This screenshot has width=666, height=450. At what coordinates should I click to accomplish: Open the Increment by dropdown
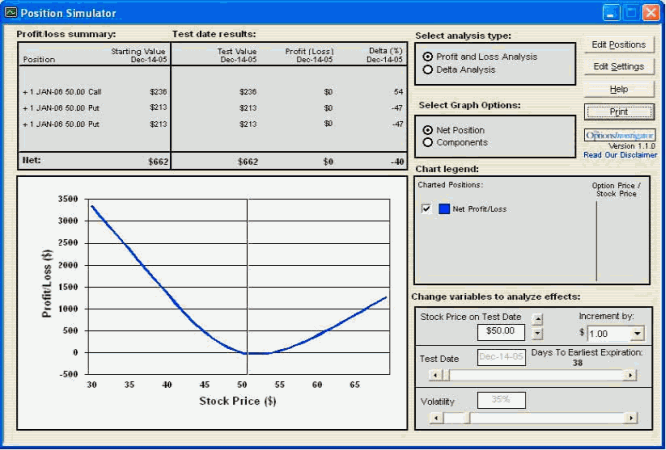tap(638, 333)
